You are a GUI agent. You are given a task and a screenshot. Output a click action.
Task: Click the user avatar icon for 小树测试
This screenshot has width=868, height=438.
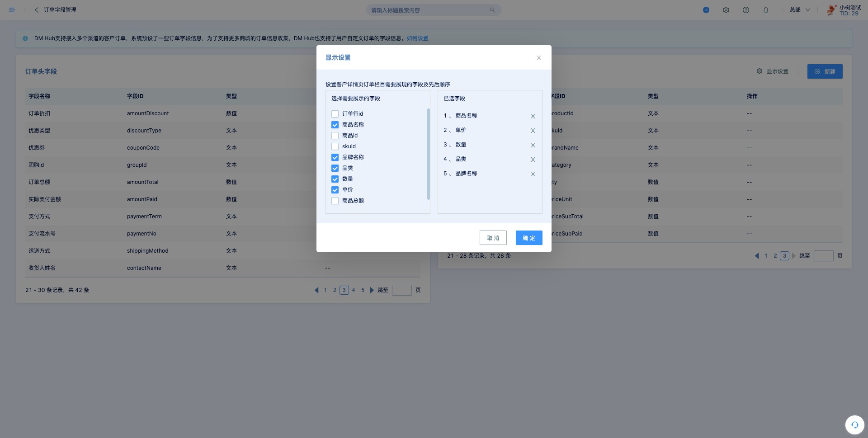click(x=831, y=10)
